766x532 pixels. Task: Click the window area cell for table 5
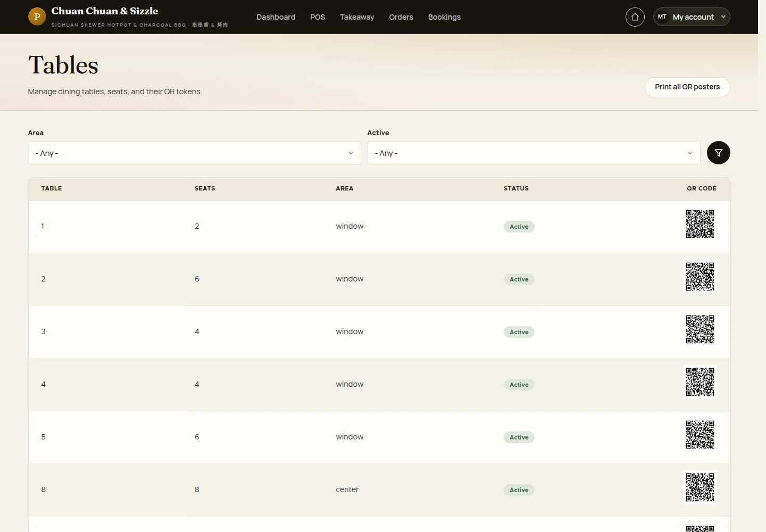click(349, 437)
